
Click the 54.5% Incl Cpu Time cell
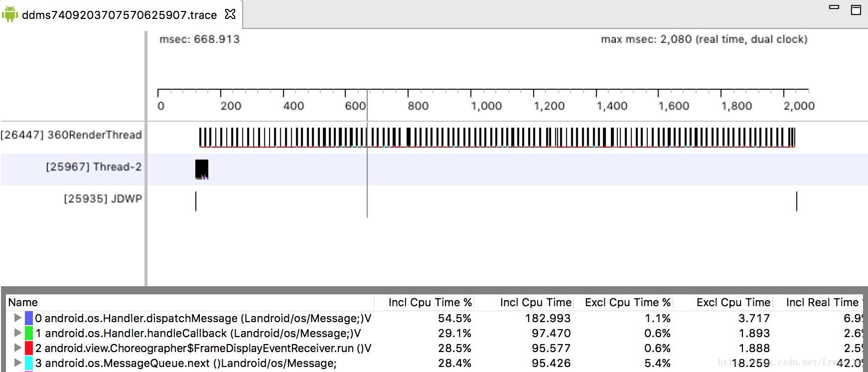click(x=454, y=318)
